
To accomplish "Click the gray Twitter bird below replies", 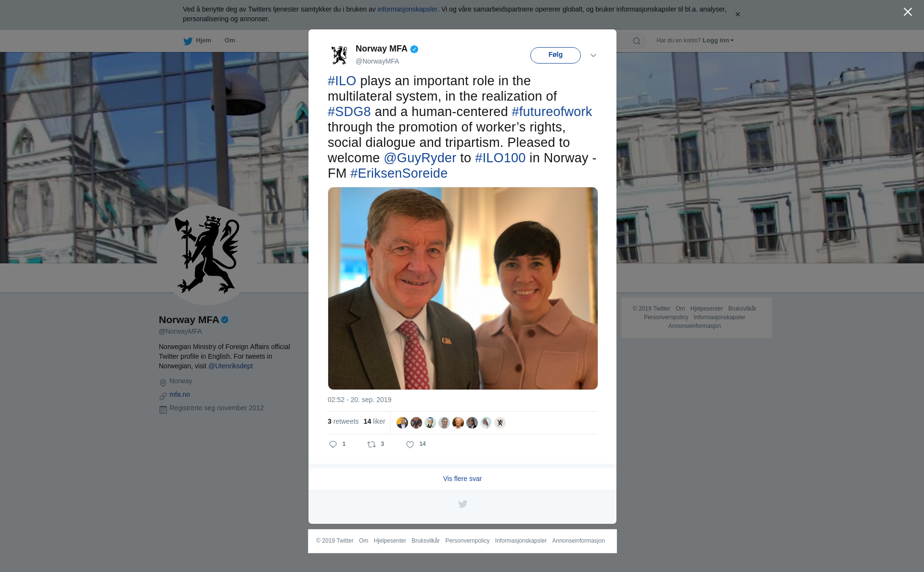I will tap(462, 504).
